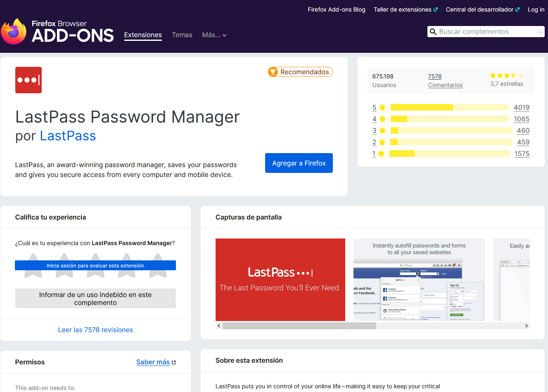Click the 1575 one-star count

[522, 153]
